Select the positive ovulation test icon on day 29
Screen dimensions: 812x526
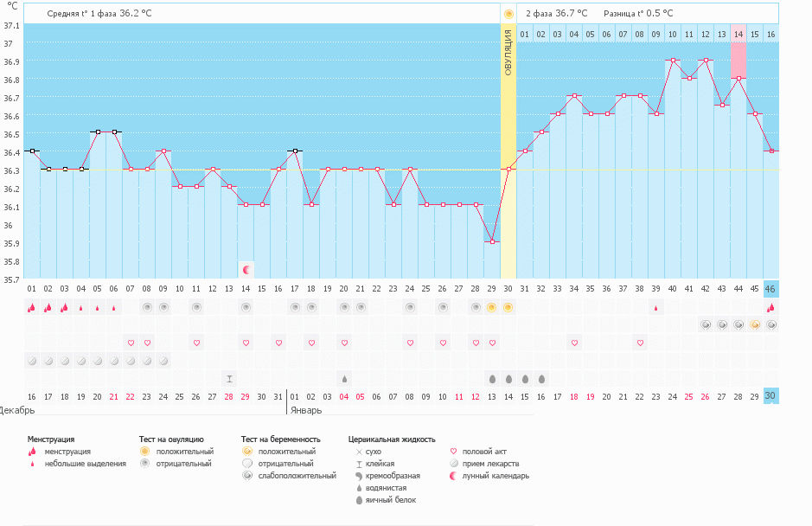491,307
